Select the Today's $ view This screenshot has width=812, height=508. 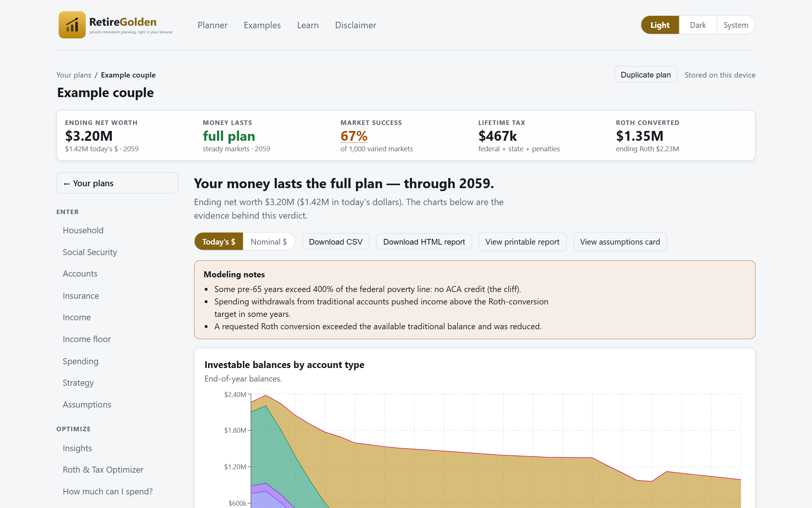click(x=219, y=242)
